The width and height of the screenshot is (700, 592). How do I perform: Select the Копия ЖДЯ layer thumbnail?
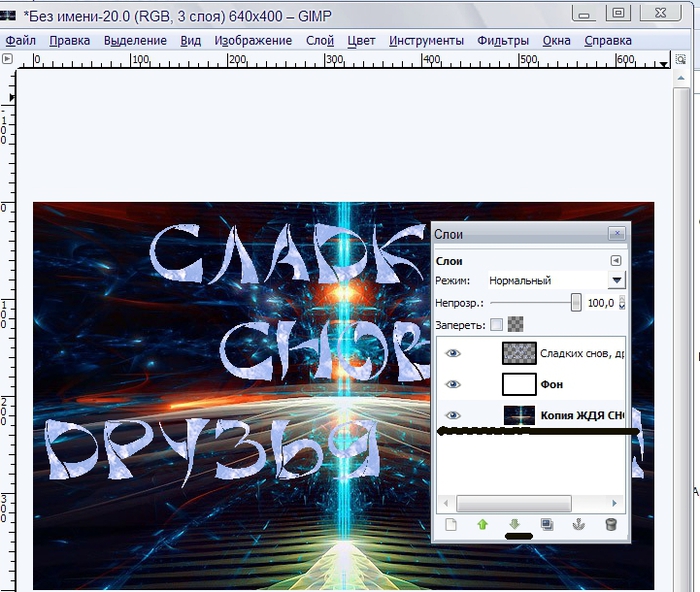[x=519, y=415]
